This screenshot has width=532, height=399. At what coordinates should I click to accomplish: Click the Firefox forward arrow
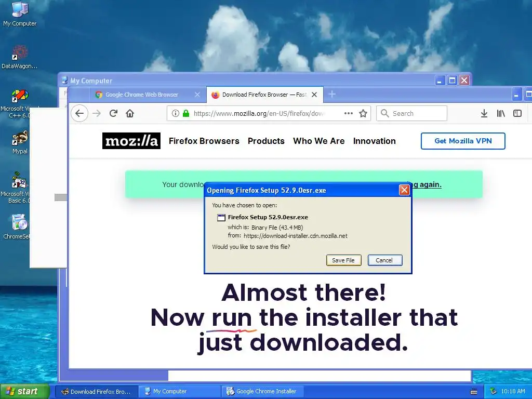click(97, 113)
